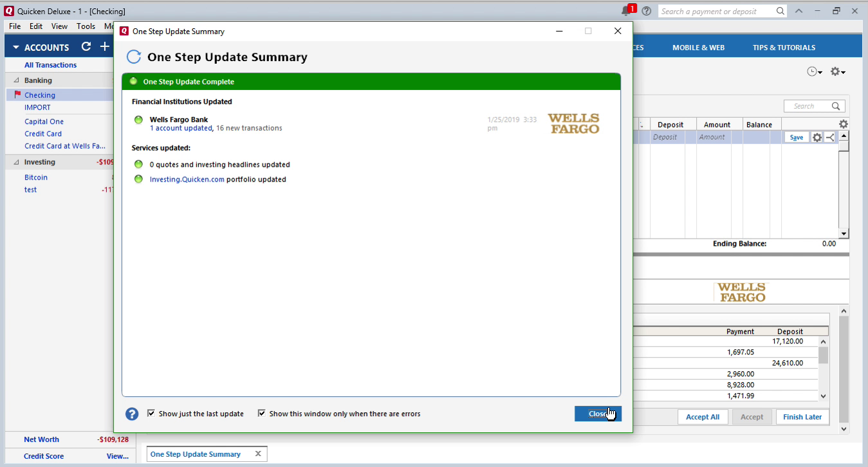Viewport: 868px width, 467px height.
Task: Click the 1 account updated link
Action: 181,128
